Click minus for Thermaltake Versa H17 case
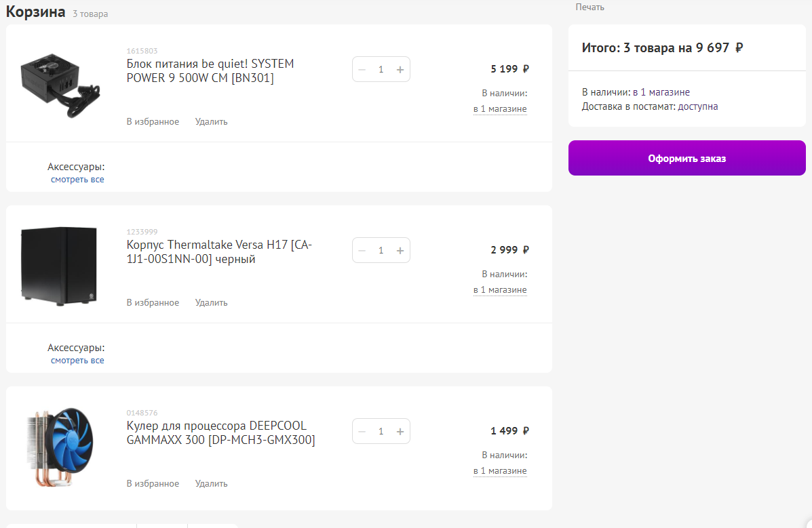Viewport: 812px width, 528px height. pos(362,250)
